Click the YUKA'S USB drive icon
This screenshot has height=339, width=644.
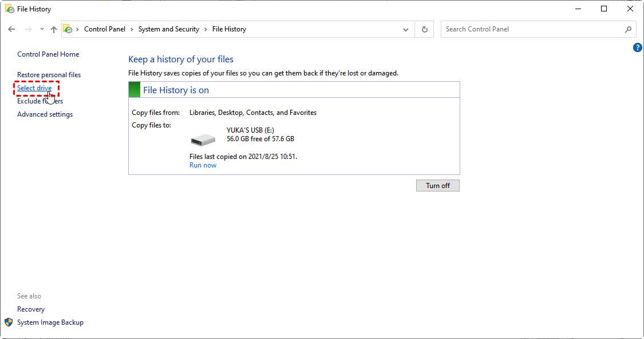coord(203,139)
